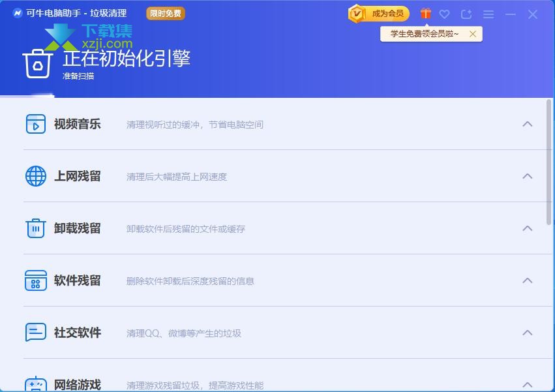Click the 上网残留 globe icon
555x392 pixels.
(x=36, y=176)
